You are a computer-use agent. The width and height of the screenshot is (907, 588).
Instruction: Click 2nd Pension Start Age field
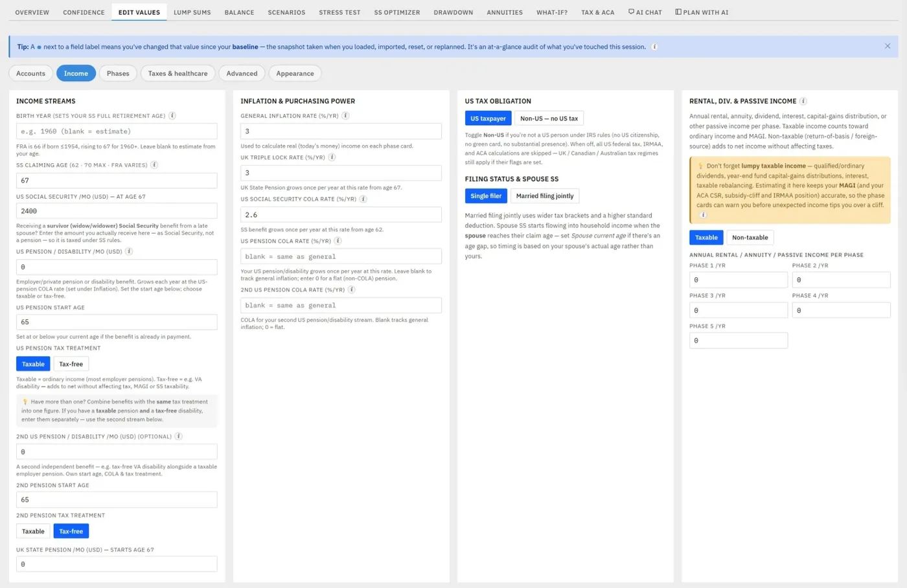click(x=117, y=500)
